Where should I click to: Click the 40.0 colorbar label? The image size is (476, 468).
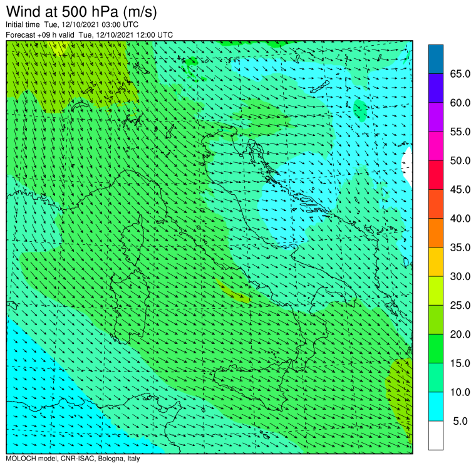[460, 219]
